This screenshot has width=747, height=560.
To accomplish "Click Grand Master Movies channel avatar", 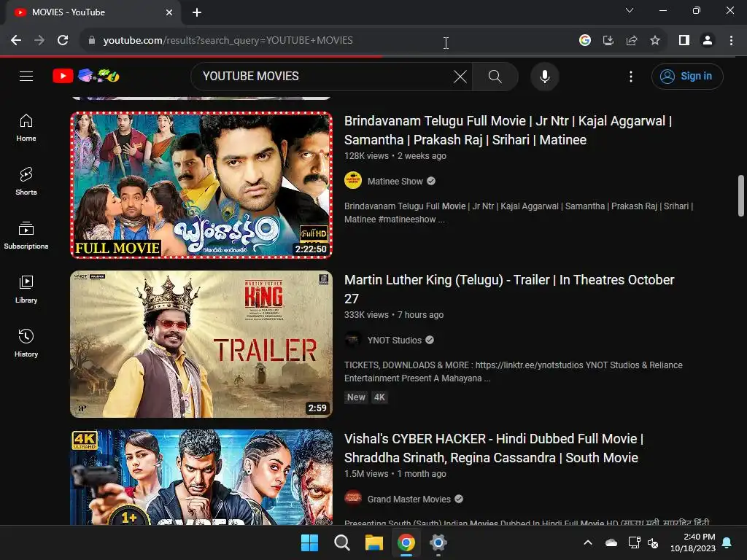I will [x=353, y=499].
